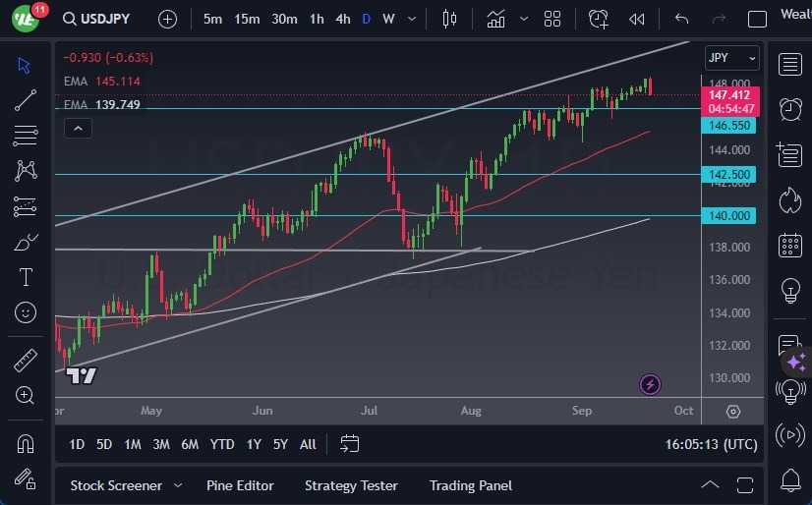Screen dimensions: 812x505
Task: Toggle lock all drawings mode
Action: (x=26, y=478)
